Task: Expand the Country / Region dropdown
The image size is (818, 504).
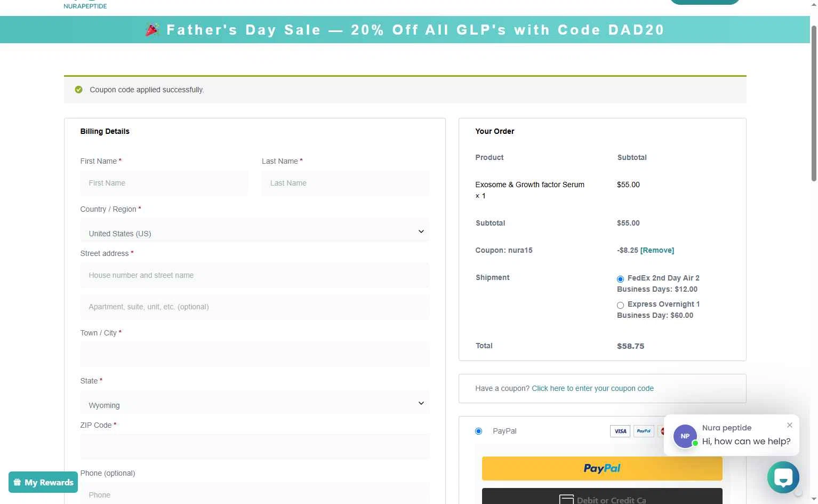Action: pos(255,231)
